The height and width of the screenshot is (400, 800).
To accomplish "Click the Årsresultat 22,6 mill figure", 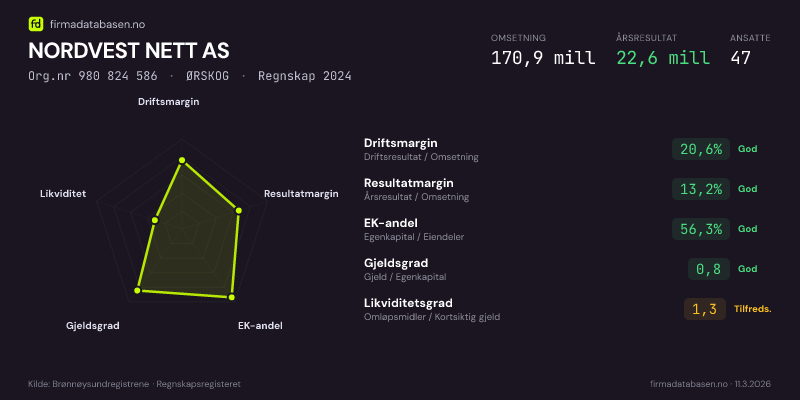I will coord(663,58).
